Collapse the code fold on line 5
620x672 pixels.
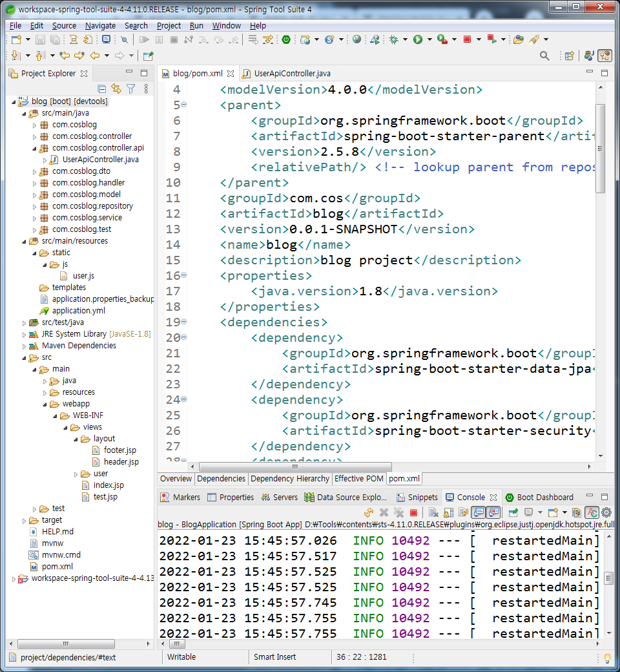tap(184, 105)
